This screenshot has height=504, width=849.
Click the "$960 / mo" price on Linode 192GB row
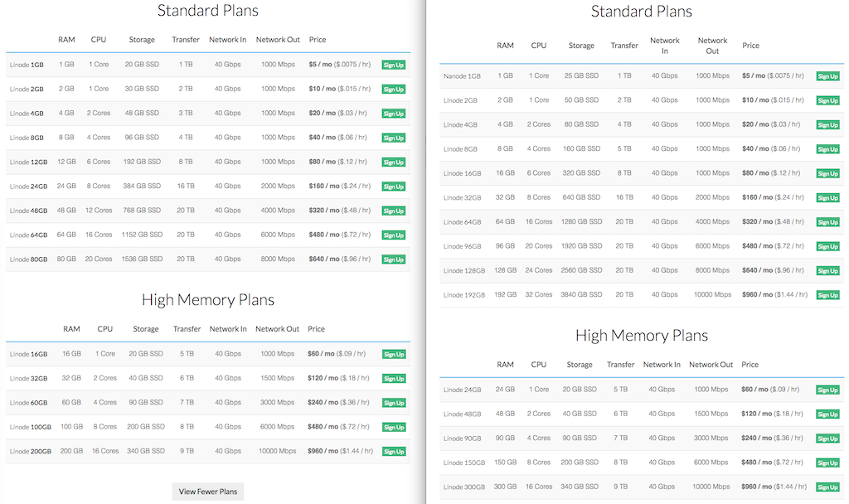click(x=757, y=295)
